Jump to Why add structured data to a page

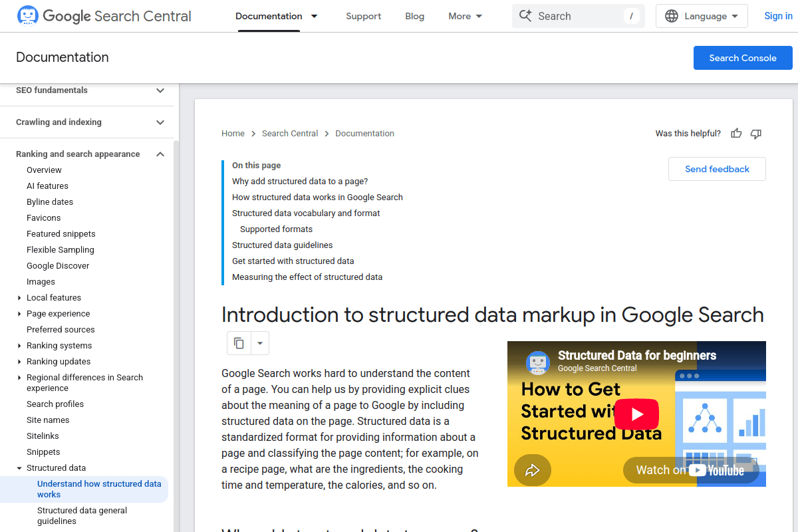click(x=300, y=182)
